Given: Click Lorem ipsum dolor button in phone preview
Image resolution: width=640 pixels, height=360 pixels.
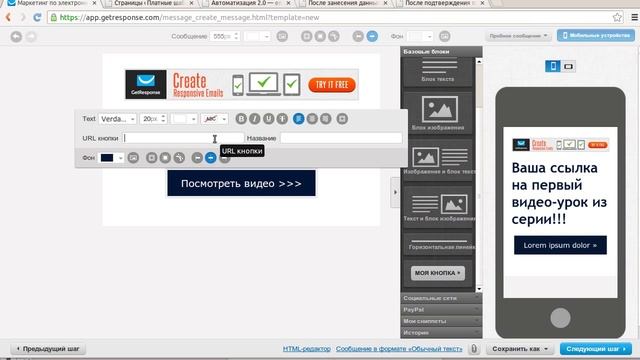Looking at the screenshot, I should coord(560,245).
